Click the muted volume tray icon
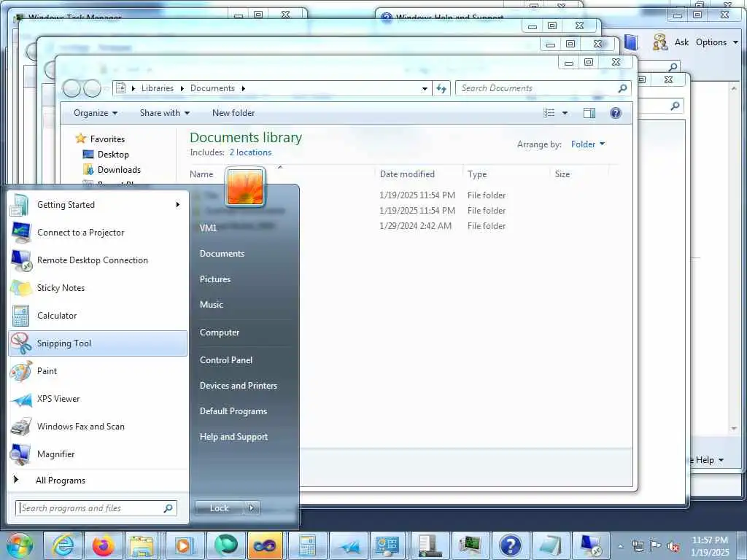This screenshot has height=560, width=747. pos(673,546)
